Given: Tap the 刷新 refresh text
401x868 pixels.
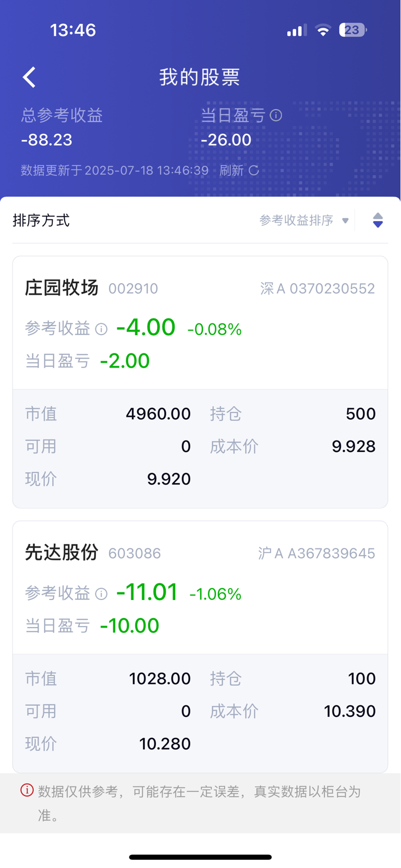Looking at the screenshot, I should [x=232, y=170].
